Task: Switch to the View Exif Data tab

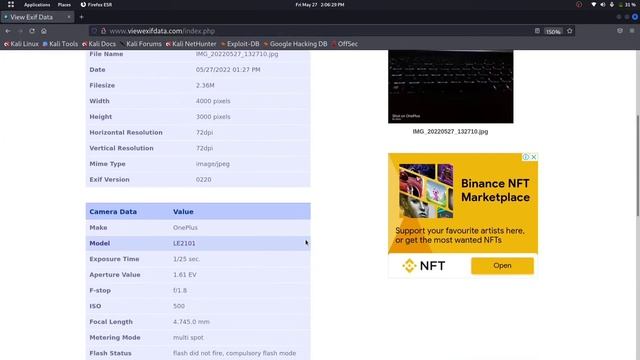Action: click(x=37, y=17)
